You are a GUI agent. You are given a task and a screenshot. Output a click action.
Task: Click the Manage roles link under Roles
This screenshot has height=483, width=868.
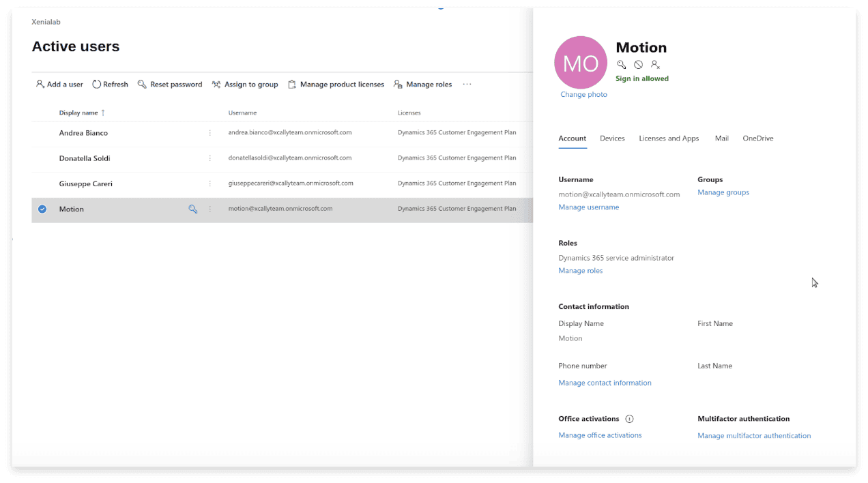coord(581,271)
